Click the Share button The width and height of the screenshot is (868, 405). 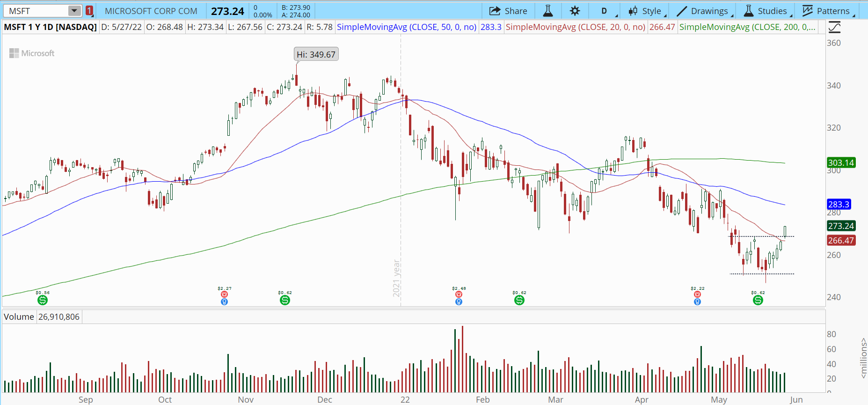click(x=508, y=11)
